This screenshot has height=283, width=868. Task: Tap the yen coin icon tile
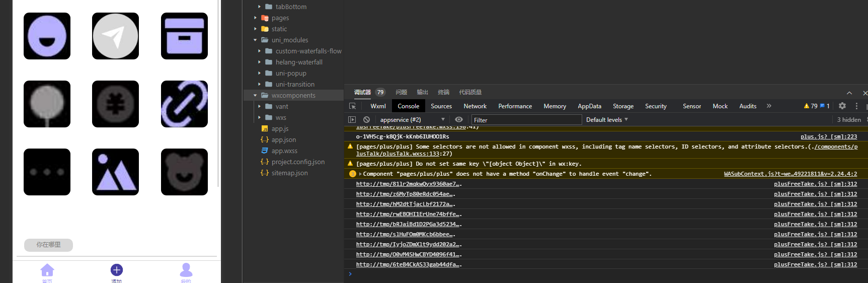click(115, 104)
